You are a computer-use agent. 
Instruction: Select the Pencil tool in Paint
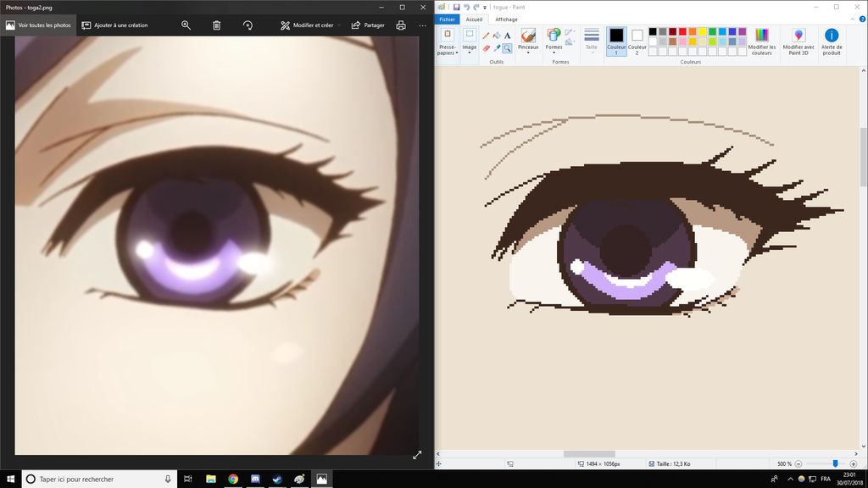point(486,36)
